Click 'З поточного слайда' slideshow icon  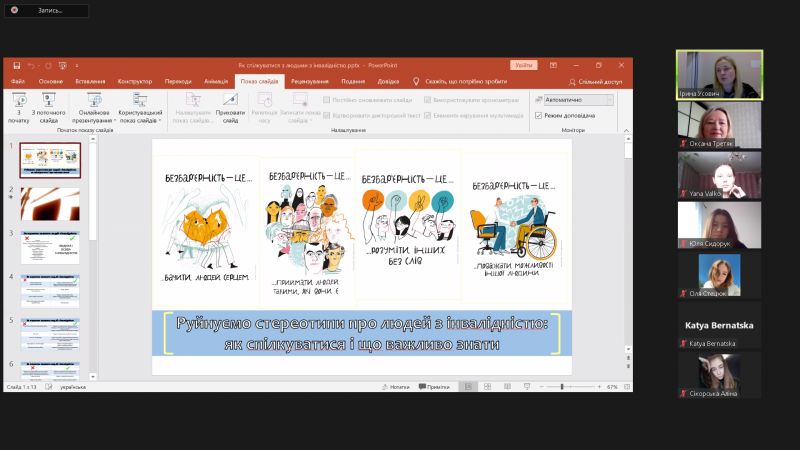pos(48,104)
